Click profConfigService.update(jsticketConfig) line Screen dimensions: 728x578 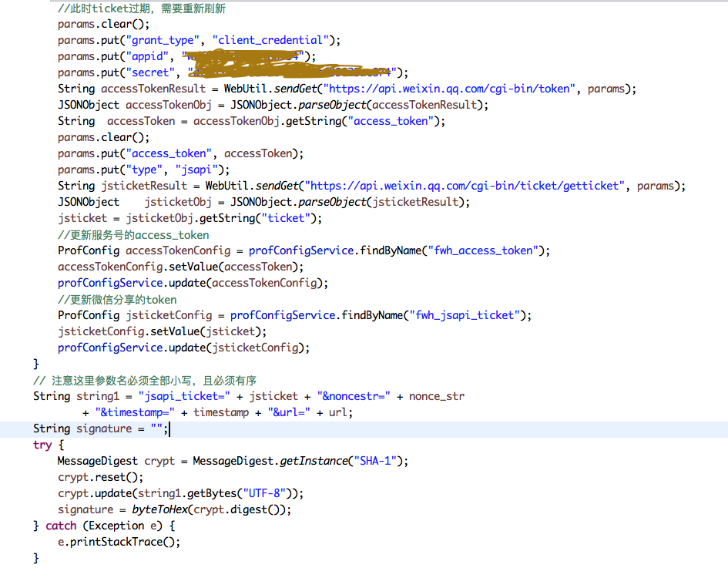click(183, 348)
